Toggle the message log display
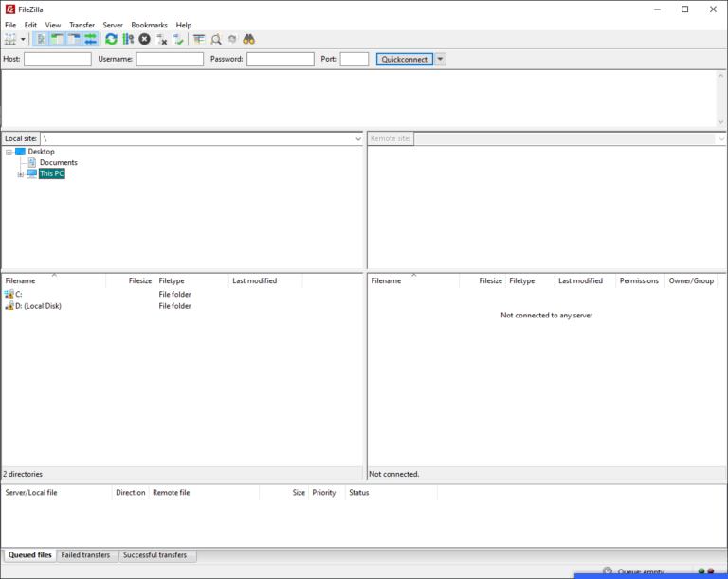The image size is (728, 579). [x=42, y=39]
